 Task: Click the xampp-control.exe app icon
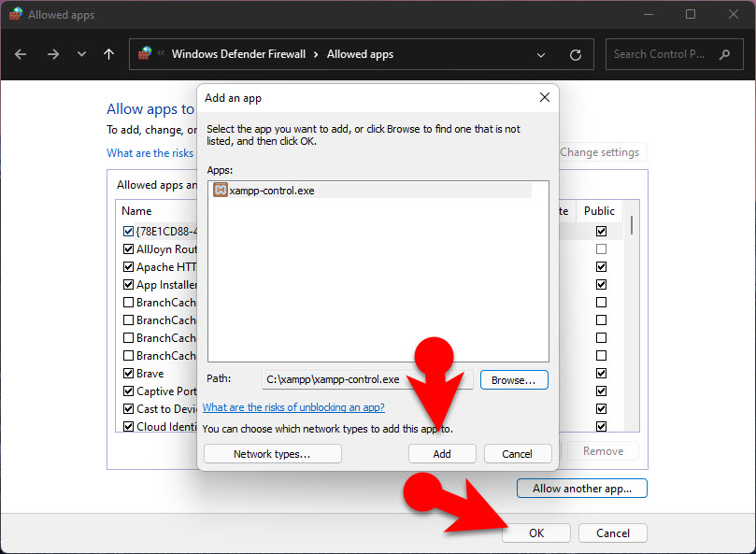pyautogui.click(x=220, y=190)
